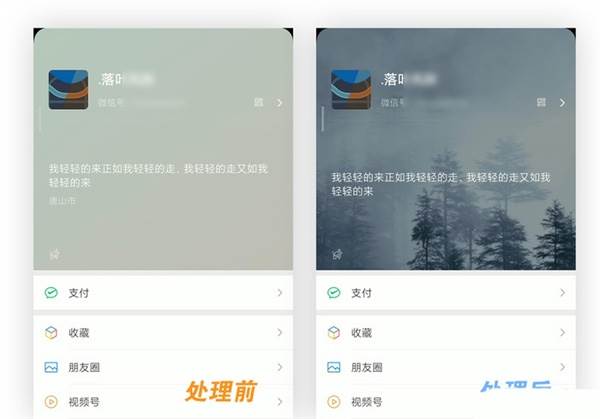This screenshot has height=419, width=600.
Task: Click the 收藏 cube icon on left
Action: (51, 333)
